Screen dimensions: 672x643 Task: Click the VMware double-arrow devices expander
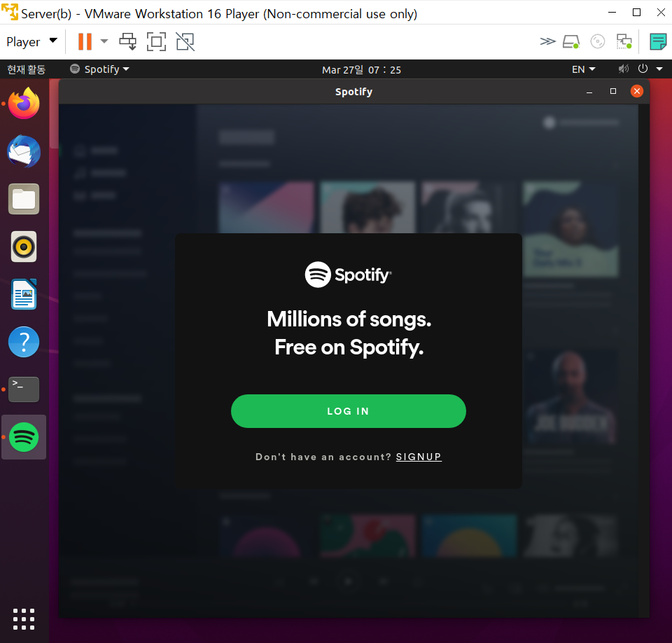[x=547, y=41]
